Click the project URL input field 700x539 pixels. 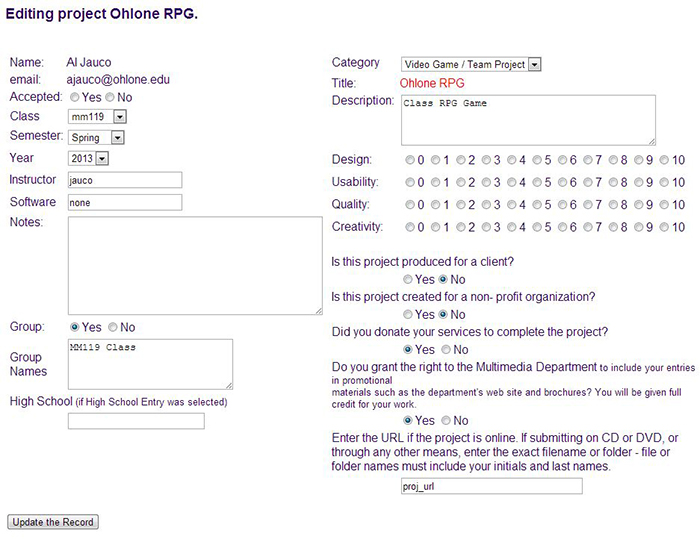pyautogui.click(x=490, y=486)
